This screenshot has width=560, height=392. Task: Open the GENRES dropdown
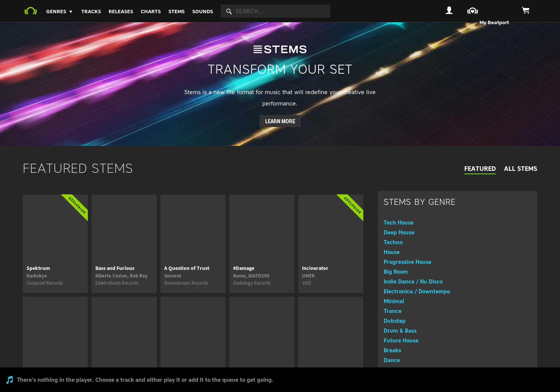coord(56,11)
